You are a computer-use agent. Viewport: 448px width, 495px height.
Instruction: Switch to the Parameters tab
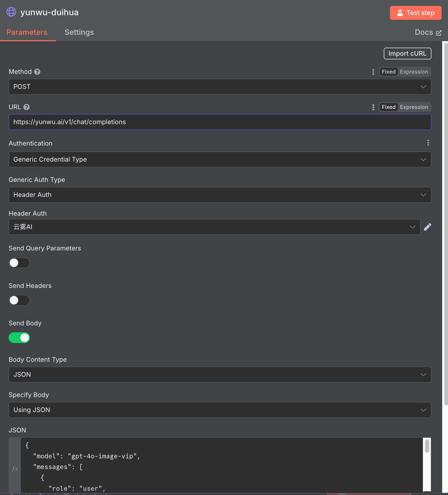pyautogui.click(x=27, y=32)
